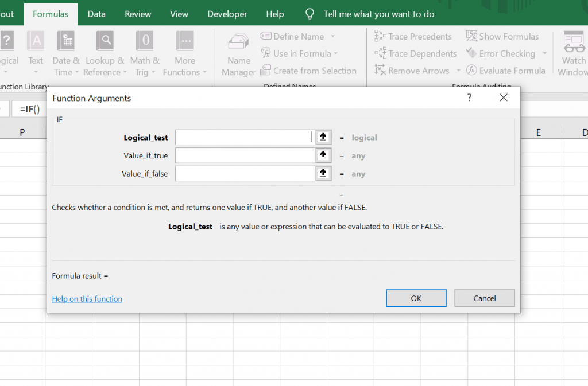Expand the Text functions dropdown arrow
The image size is (588, 386).
(36, 72)
